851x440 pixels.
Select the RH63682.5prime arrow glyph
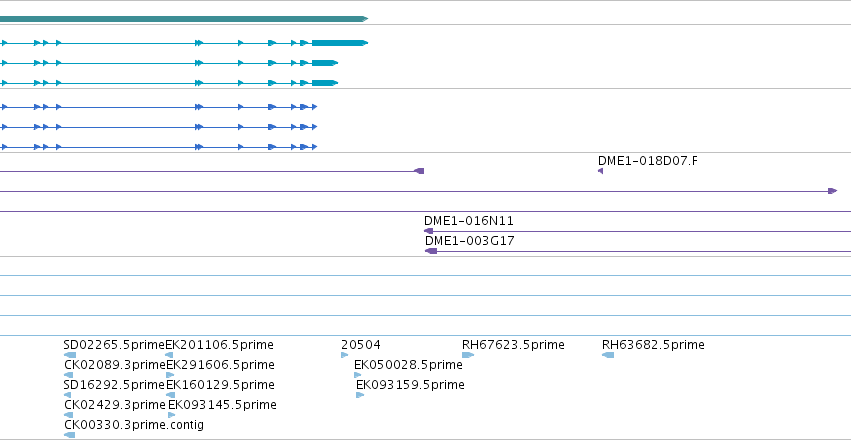(608, 355)
